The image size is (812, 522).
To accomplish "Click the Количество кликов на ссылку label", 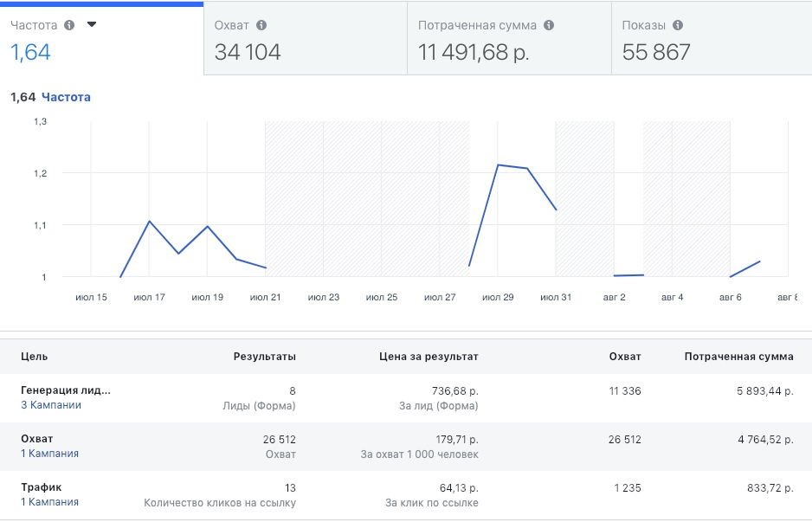I will [x=220, y=503].
